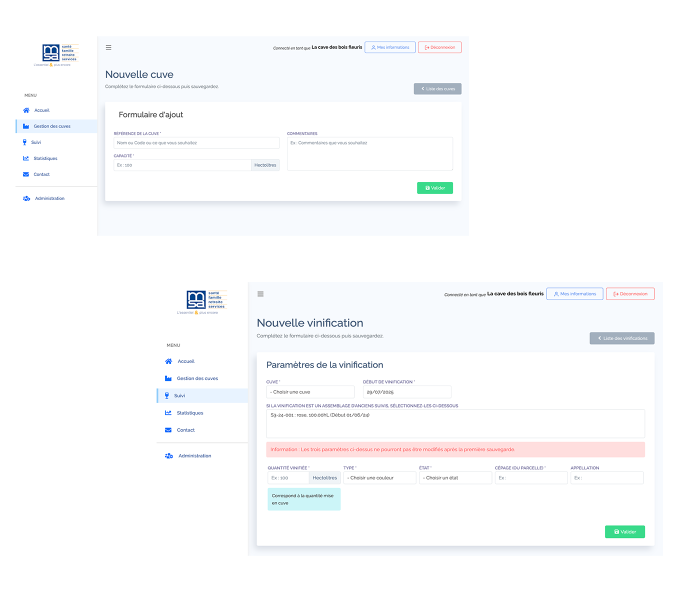Click the Commentaires text area

(x=369, y=154)
